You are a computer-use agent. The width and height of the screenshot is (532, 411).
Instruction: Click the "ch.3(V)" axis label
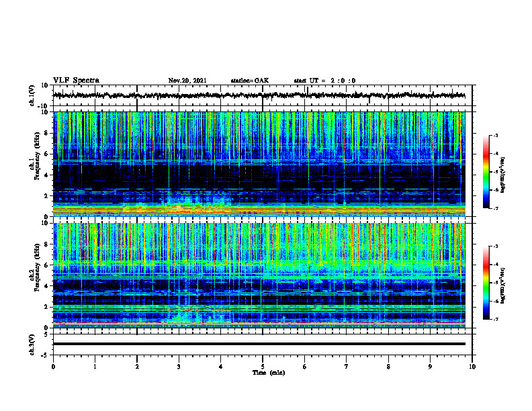tap(32, 345)
